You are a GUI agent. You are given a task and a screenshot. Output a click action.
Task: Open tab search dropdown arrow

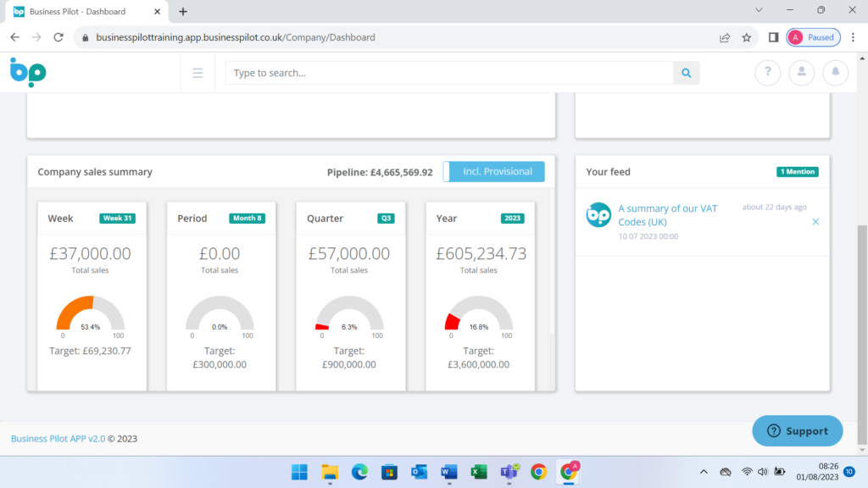pyautogui.click(x=759, y=10)
